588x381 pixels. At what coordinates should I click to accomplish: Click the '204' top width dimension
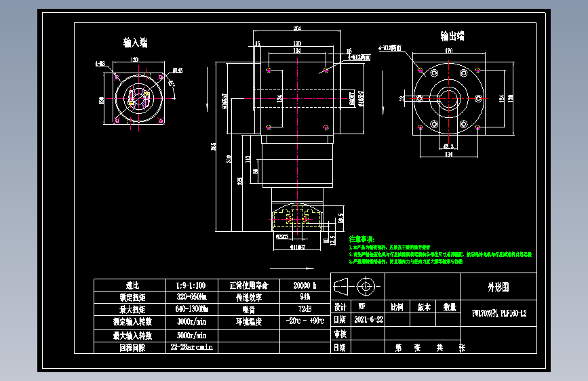pyautogui.click(x=297, y=28)
